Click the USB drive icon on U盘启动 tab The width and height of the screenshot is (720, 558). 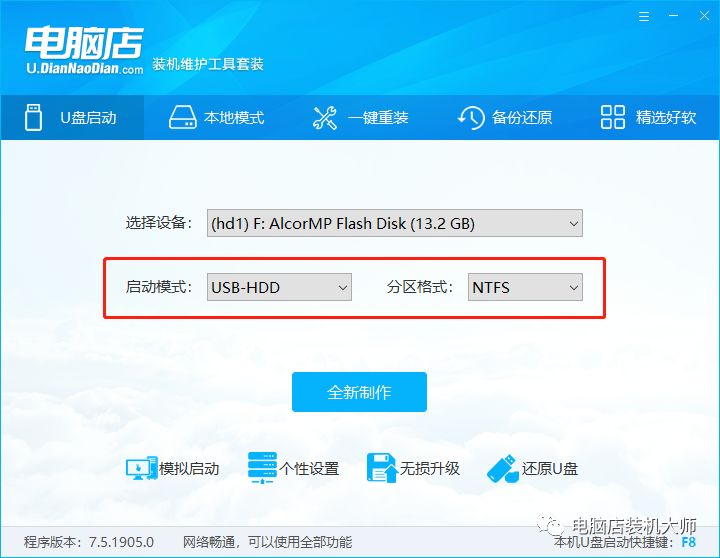(x=33, y=118)
